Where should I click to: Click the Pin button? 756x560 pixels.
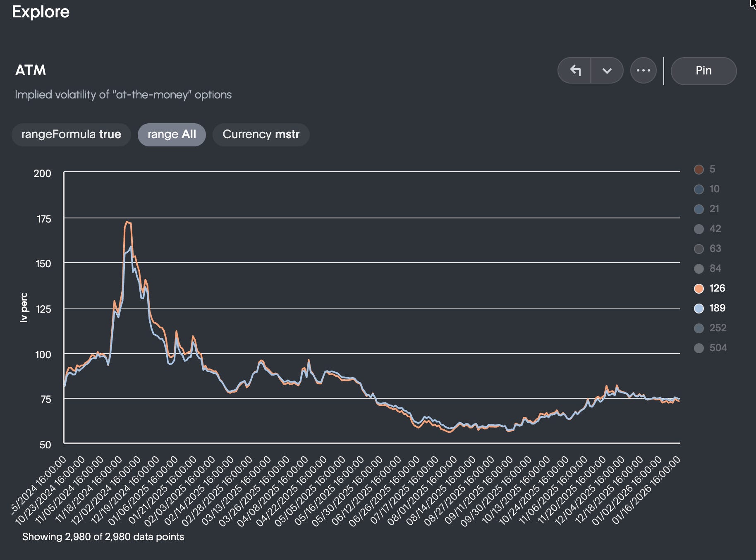pos(703,70)
